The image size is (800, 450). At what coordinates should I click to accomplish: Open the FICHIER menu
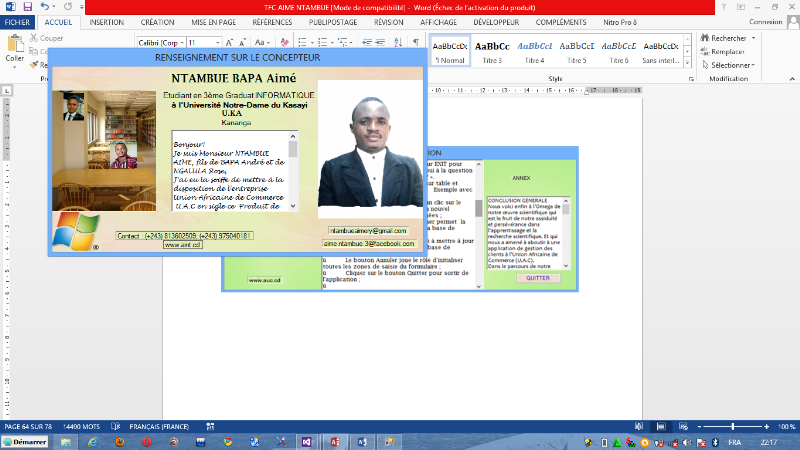18,21
